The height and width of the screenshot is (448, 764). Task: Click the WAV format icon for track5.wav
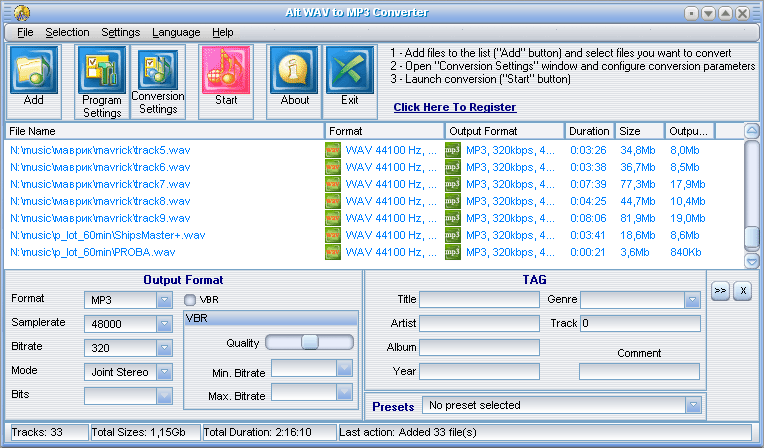[x=333, y=150]
